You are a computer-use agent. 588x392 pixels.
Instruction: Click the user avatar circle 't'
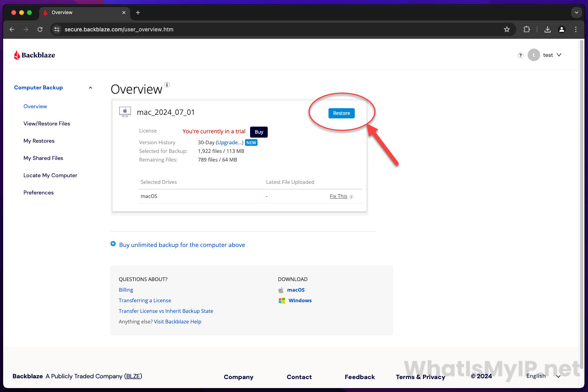pos(534,55)
